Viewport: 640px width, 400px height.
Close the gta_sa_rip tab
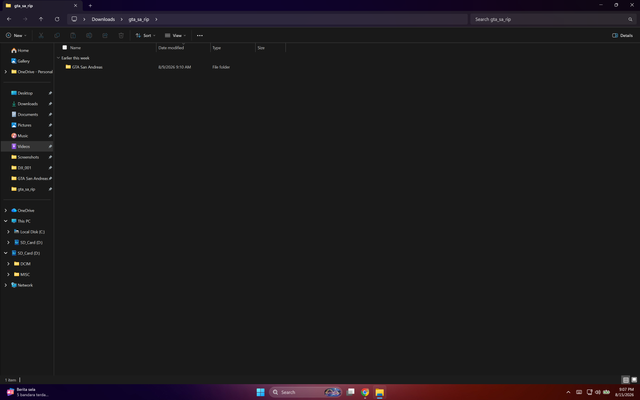[x=76, y=6]
